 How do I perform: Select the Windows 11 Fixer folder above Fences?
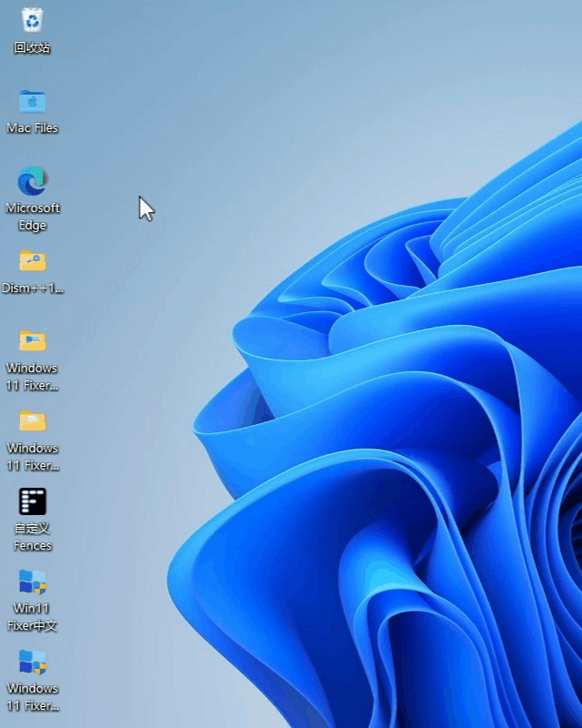coord(33,421)
